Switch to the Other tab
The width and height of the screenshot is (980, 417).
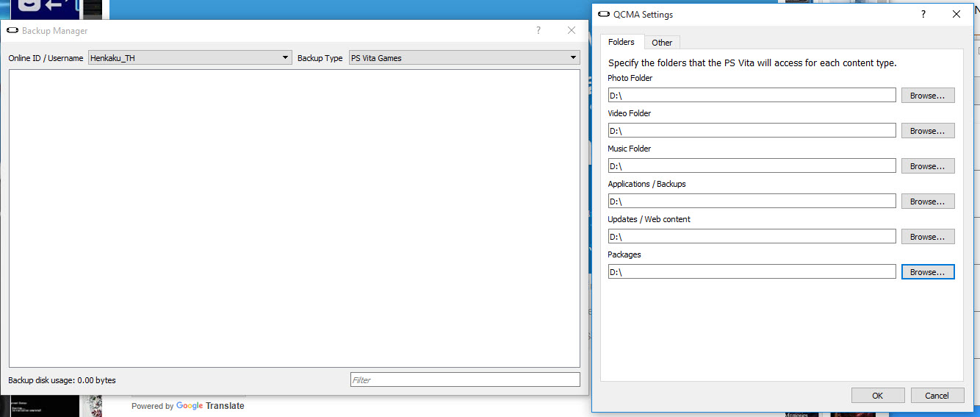[x=662, y=43]
